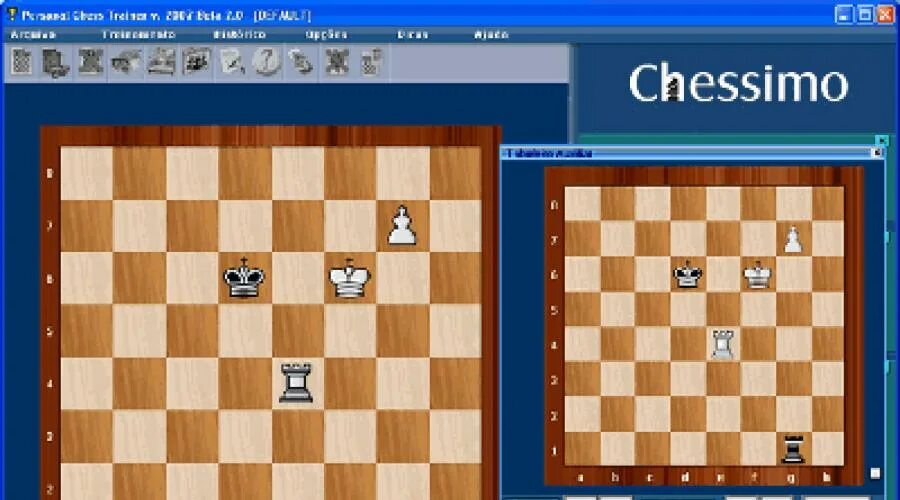Click the fourth toolbar icon beside the rook icon
The image size is (900, 500).
[x=126, y=62]
